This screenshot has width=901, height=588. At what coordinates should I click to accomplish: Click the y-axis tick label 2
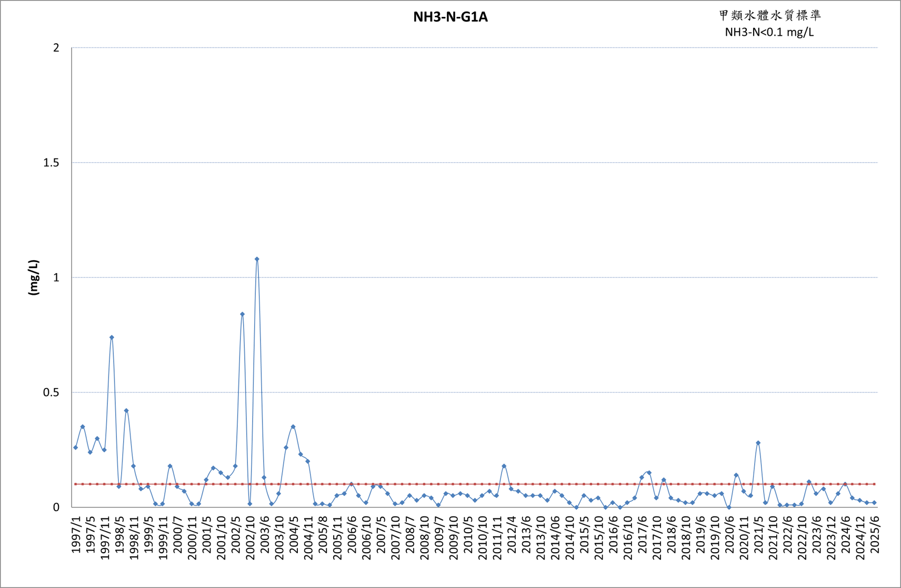click(x=56, y=48)
